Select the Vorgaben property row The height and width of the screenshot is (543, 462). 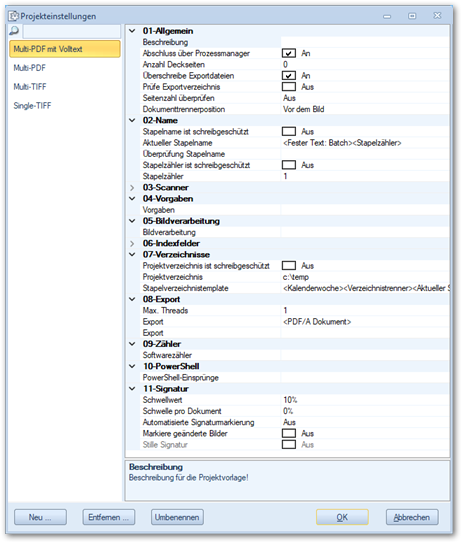click(288, 210)
